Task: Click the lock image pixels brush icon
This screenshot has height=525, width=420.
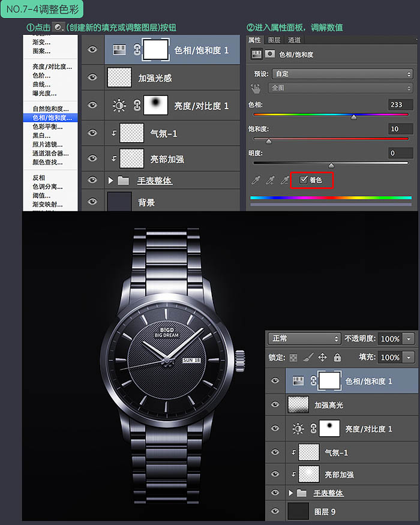Action: (308, 357)
